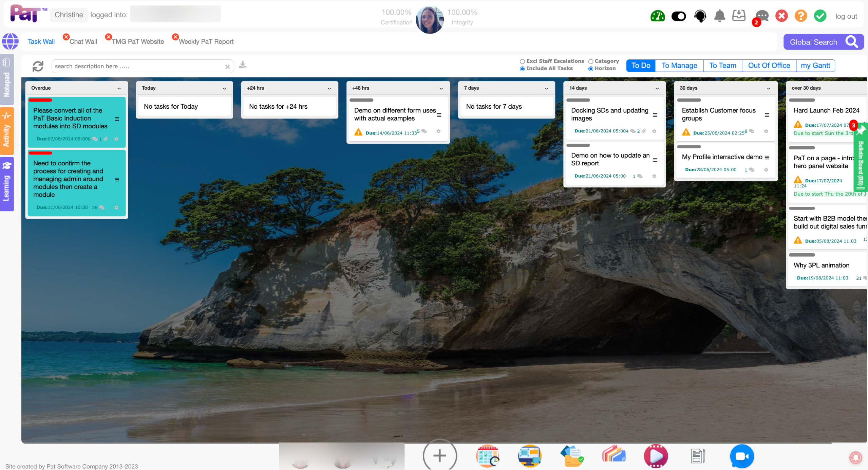
Task: Click the notification bell icon
Action: point(719,16)
